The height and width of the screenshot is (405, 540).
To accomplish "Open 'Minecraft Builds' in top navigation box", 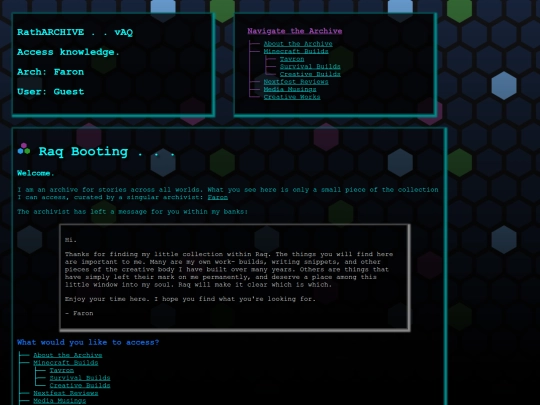I will click(x=296, y=51).
